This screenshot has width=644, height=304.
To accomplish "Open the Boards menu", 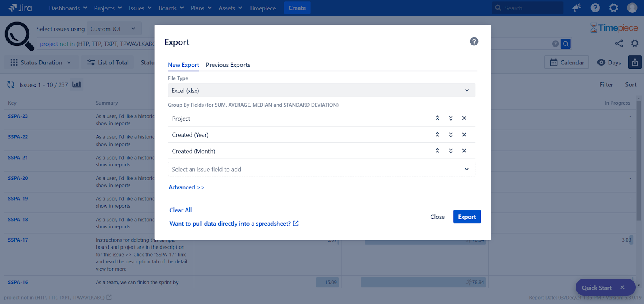I will 171,8.
